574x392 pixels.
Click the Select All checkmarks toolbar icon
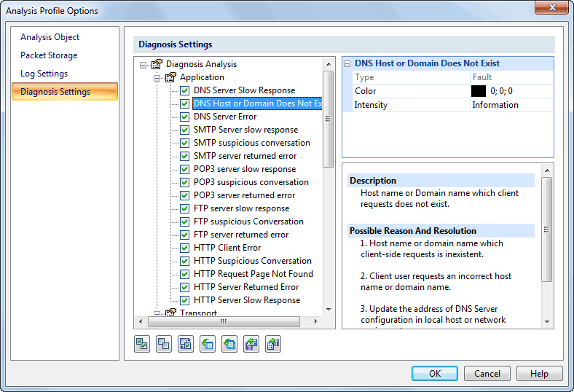[142, 345]
